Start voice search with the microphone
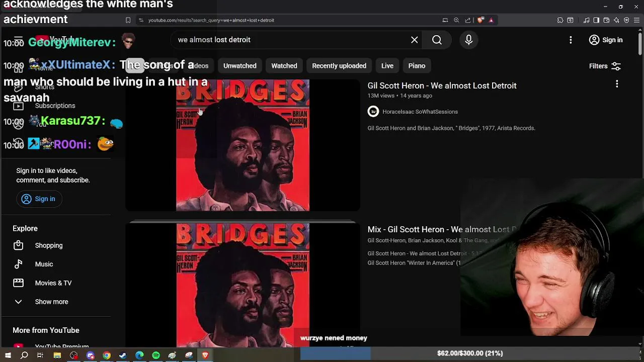 click(x=469, y=40)
